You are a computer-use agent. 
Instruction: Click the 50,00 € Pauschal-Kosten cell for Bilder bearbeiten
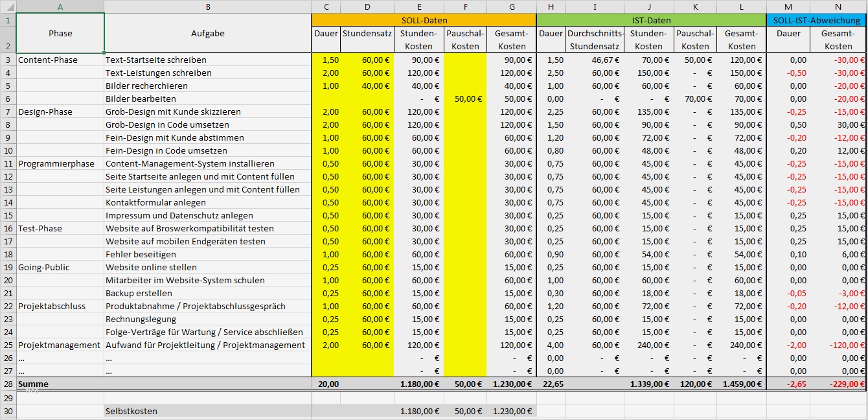(466, 98)
